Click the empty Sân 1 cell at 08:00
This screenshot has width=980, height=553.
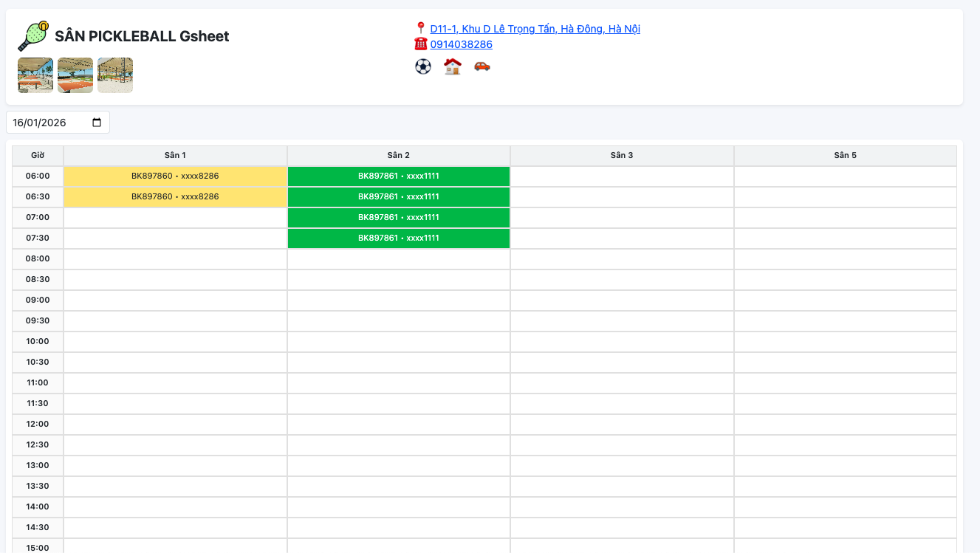coord(175,258)
